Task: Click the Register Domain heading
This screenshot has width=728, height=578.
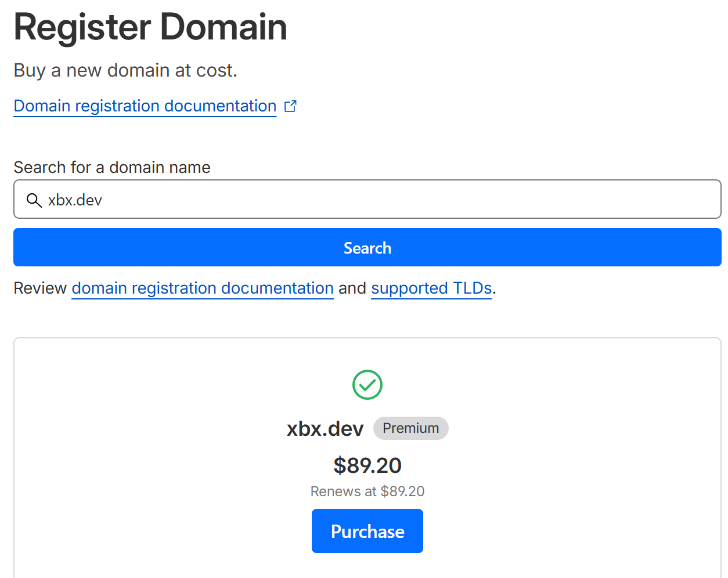Action: 150,26
